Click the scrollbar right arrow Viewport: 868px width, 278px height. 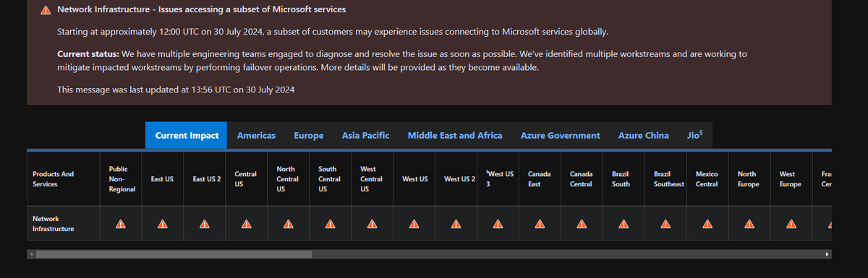(827, 254)
